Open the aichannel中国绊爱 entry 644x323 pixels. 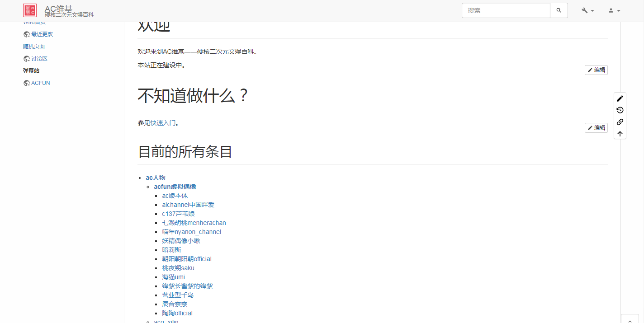[188, 205]
